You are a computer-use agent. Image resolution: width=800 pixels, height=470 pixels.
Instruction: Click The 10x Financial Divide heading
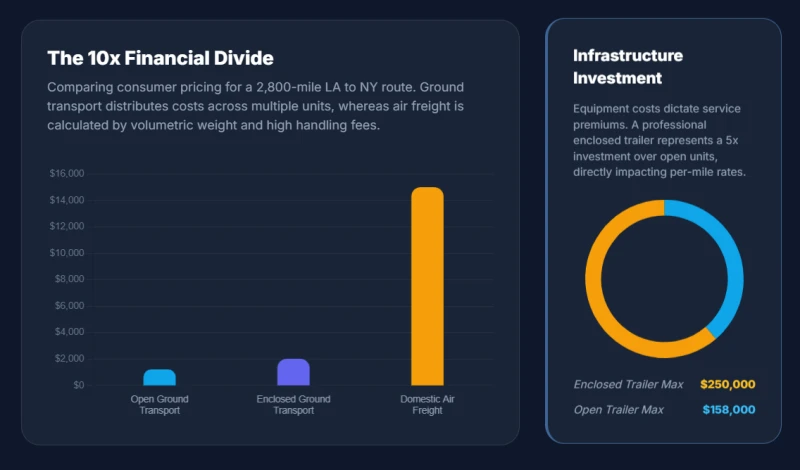(x=160, y=58)
